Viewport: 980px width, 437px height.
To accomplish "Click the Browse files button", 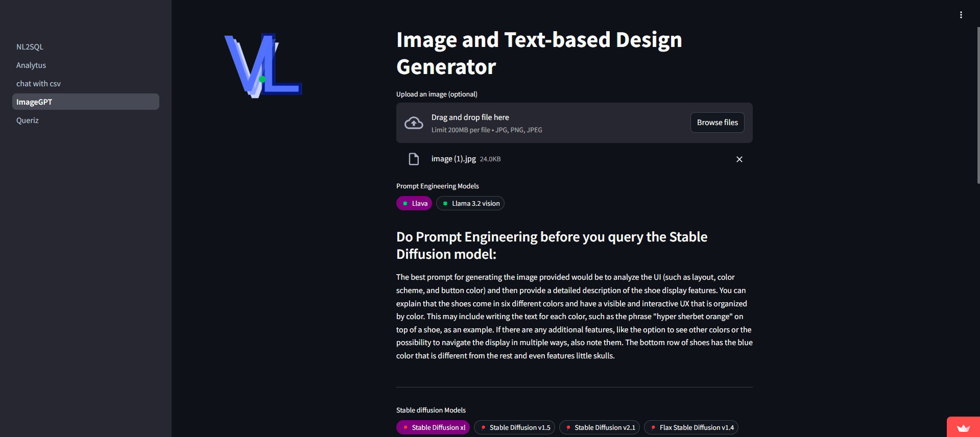I will click(717, 123).
